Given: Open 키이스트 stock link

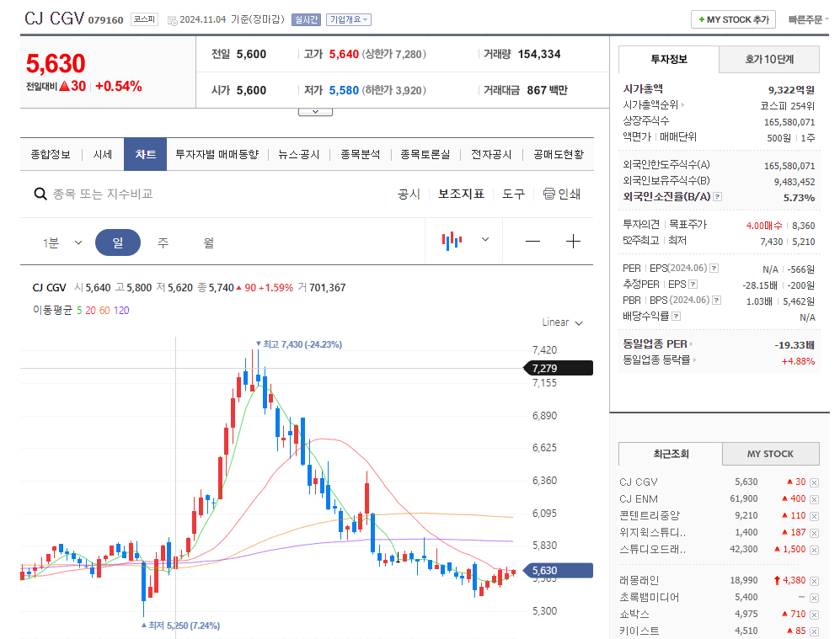Looking at the screenshot, I should click(x=639, y=631).
